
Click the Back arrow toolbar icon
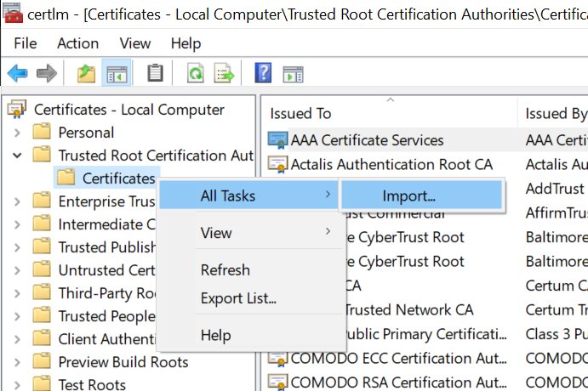[x=17, y=73]
